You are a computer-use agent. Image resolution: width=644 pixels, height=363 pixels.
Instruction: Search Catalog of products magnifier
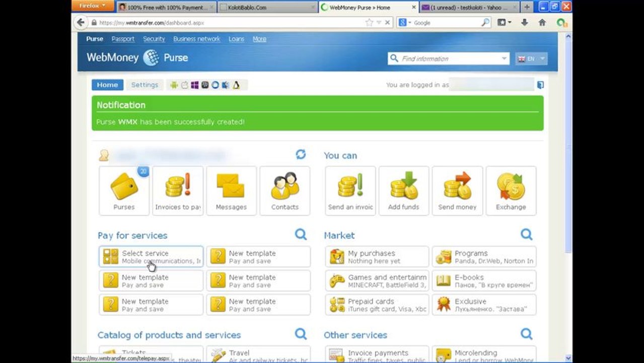[x=301, y=334]
